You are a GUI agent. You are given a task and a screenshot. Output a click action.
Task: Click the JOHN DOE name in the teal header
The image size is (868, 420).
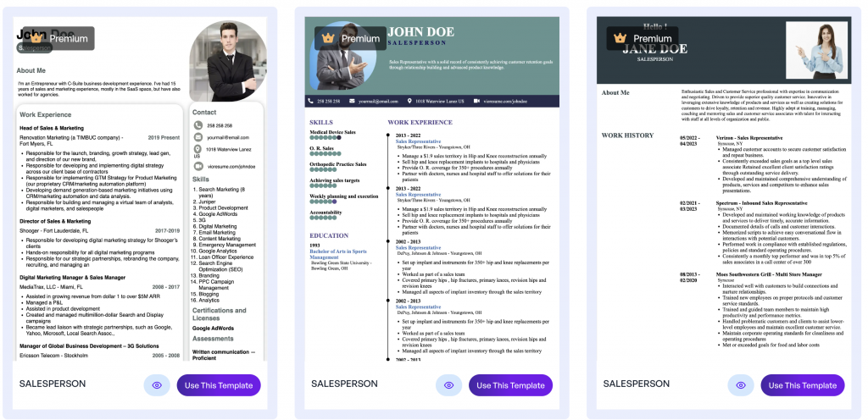420,32
